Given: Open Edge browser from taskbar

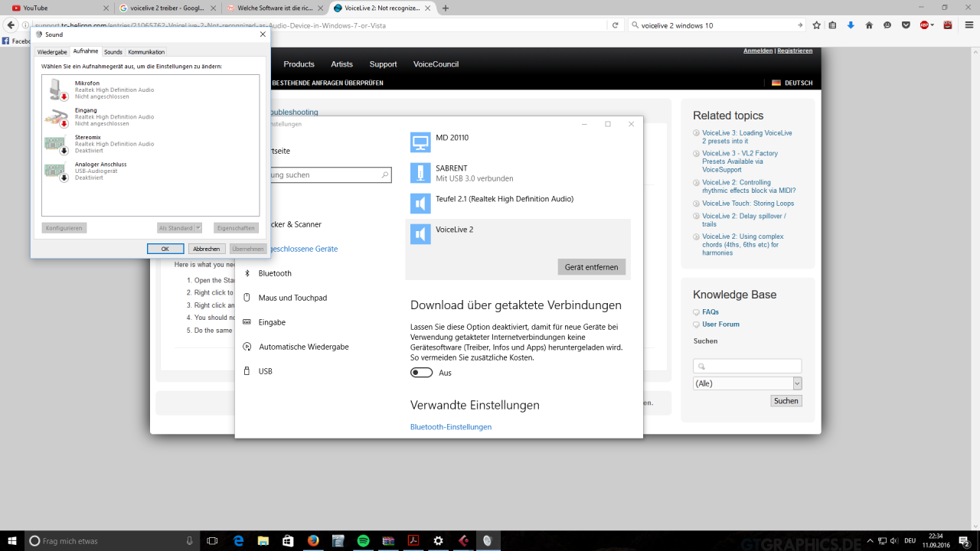Looking at the screenshot, I should 238,540.
